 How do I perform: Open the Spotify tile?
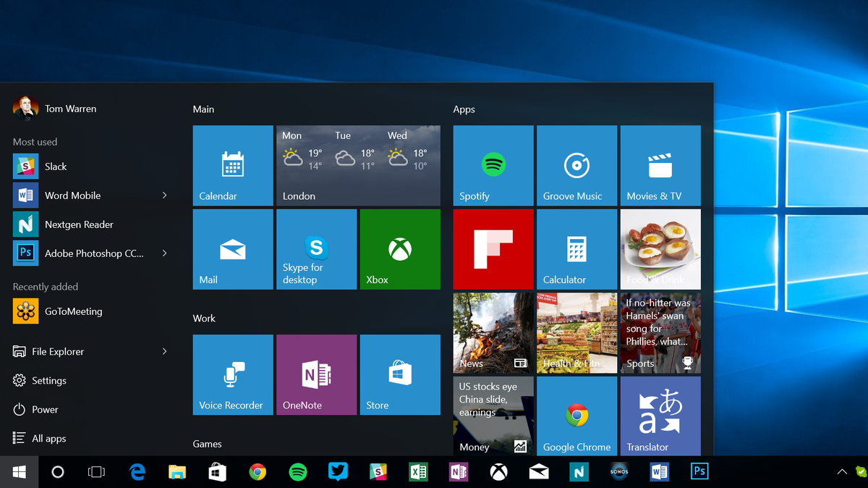493,166
